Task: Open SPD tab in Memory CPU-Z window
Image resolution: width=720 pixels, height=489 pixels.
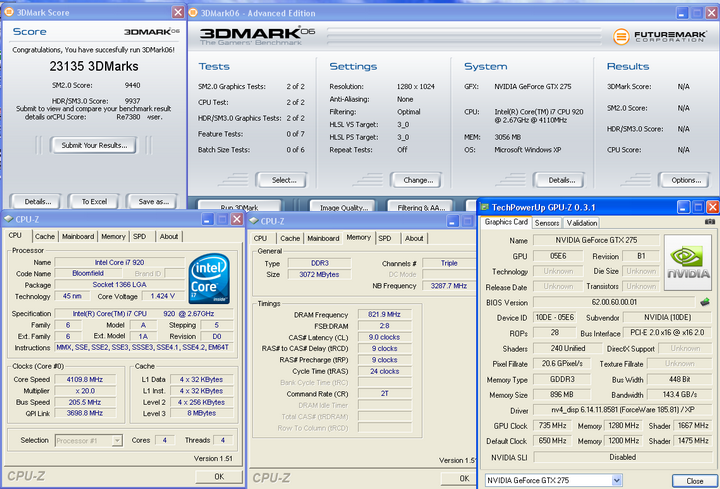Action: [385, 238]
